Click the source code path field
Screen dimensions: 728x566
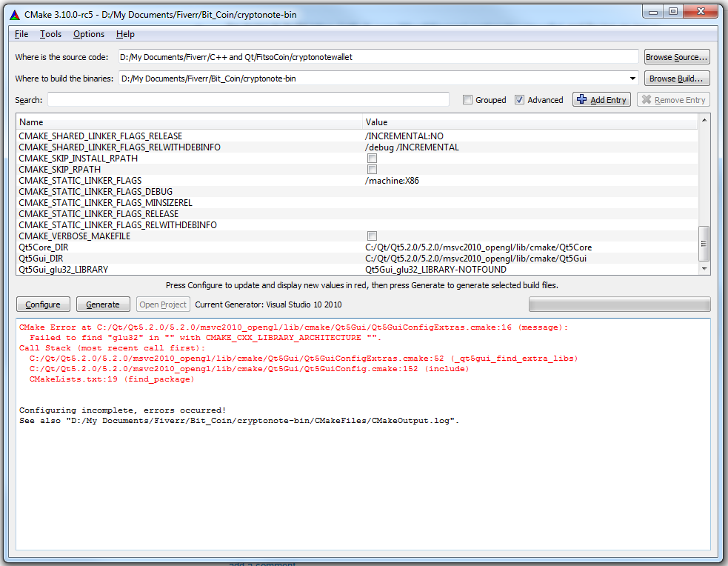pyautogui.click(x=378, y=57)
